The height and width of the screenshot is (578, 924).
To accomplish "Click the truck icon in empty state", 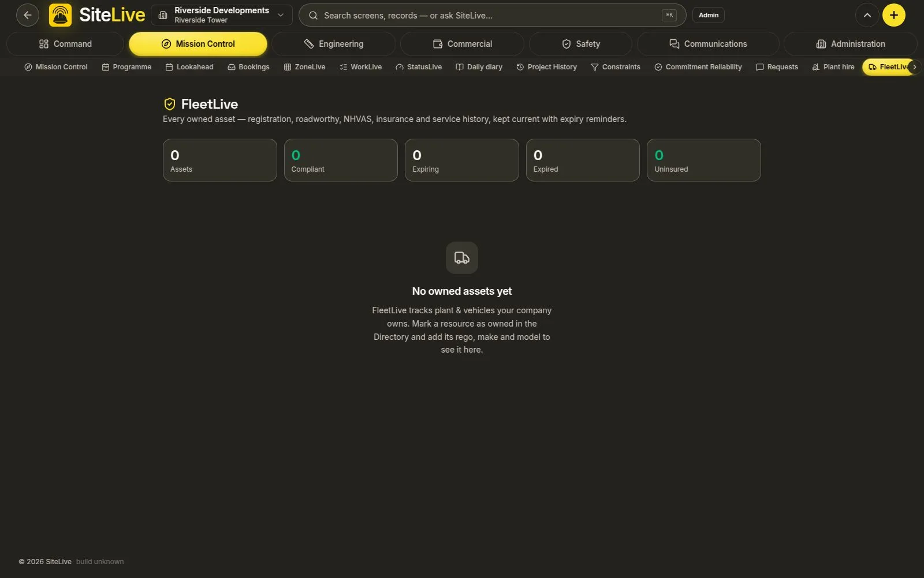I will (462, 258).
